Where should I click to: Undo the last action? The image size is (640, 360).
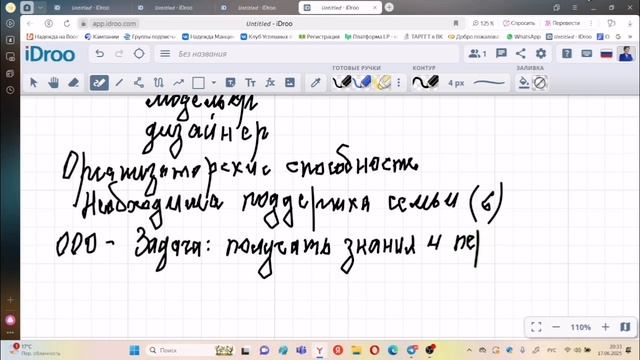(x=99, y=53)
